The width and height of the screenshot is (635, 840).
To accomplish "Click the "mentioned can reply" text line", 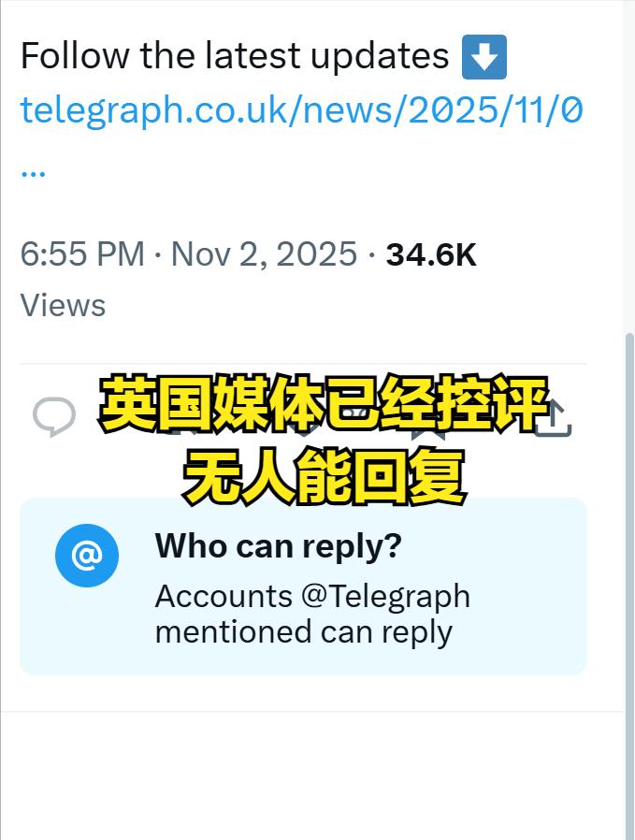I will 304,632.
